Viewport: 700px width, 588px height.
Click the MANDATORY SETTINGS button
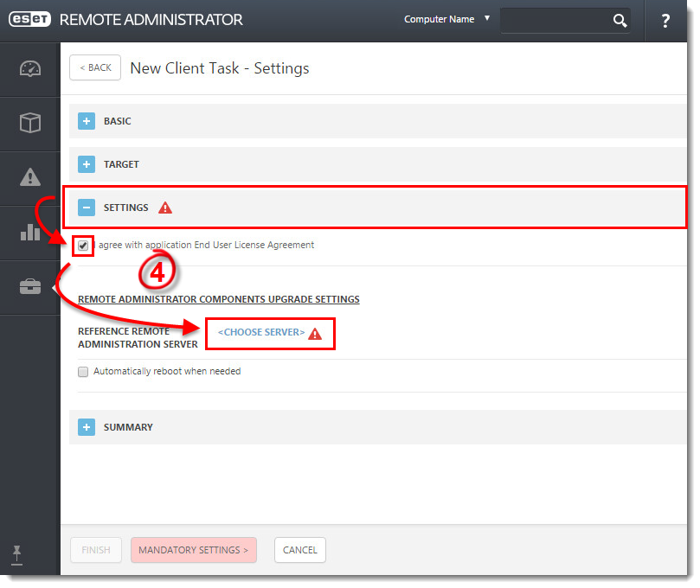coord(193,550)
